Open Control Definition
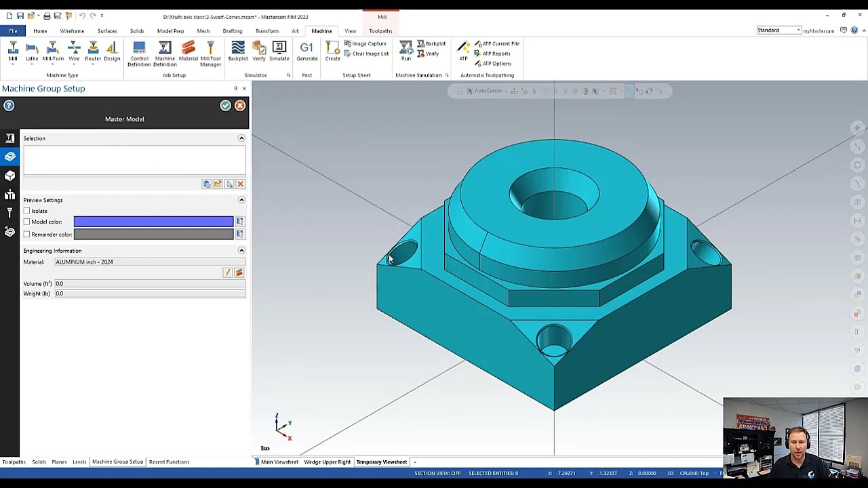The width and height of the screenshot is (868, 488). [x=139, y=54]
